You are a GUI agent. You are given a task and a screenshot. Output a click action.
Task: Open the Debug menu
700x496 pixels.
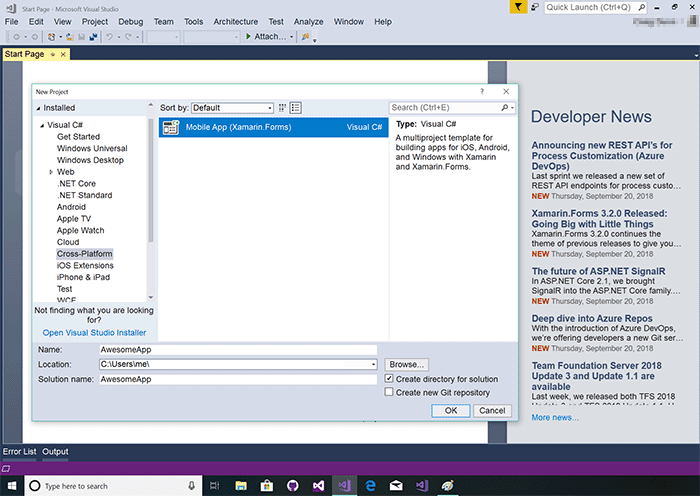(131, 22)
